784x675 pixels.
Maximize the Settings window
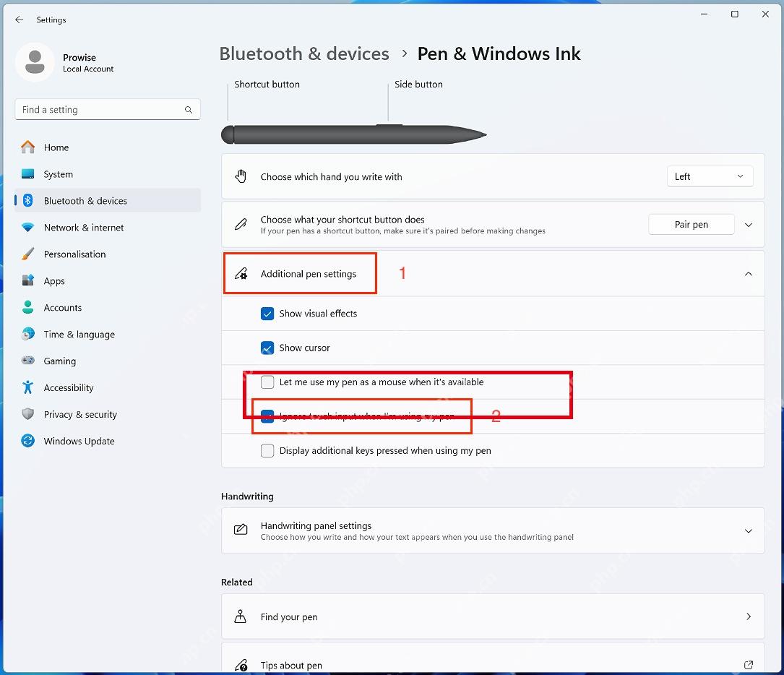click(x=734, y=14)
